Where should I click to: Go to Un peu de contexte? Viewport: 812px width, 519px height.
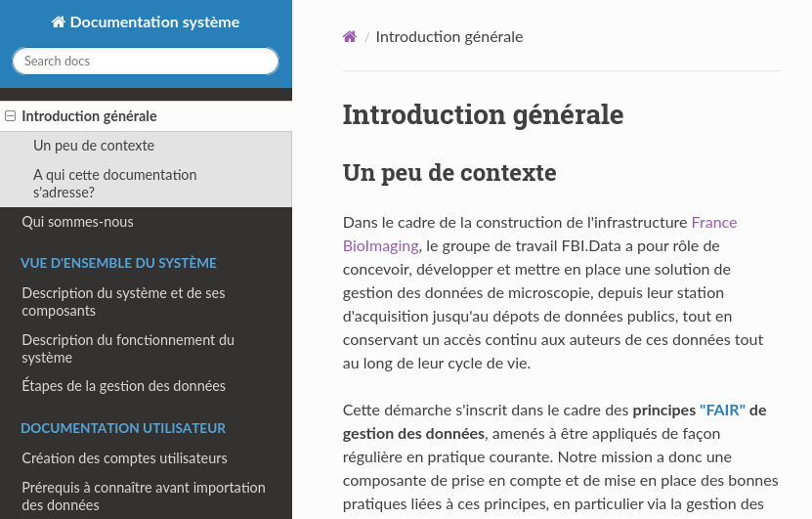pyautogui.click(x=94, y=146)
